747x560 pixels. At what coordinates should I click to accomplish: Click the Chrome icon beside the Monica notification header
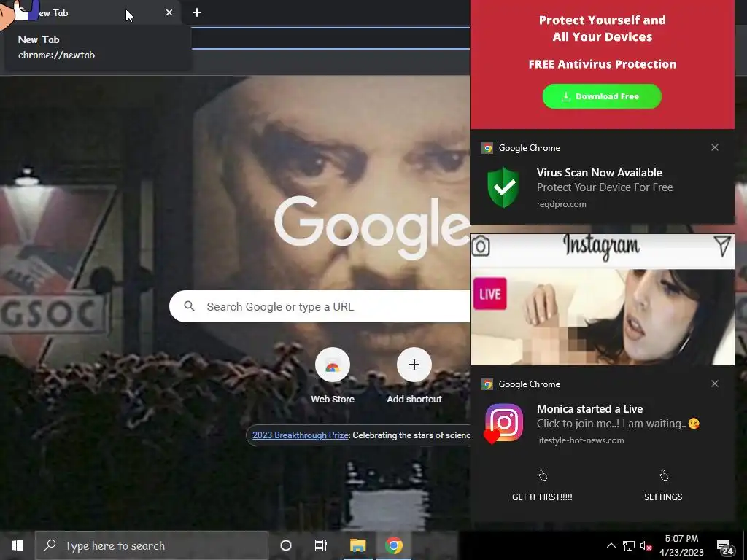tap(487, 384)
